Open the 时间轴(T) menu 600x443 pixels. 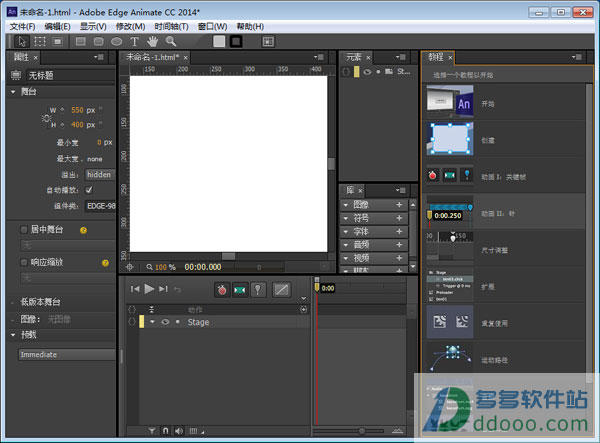click(x=171, y=27)
